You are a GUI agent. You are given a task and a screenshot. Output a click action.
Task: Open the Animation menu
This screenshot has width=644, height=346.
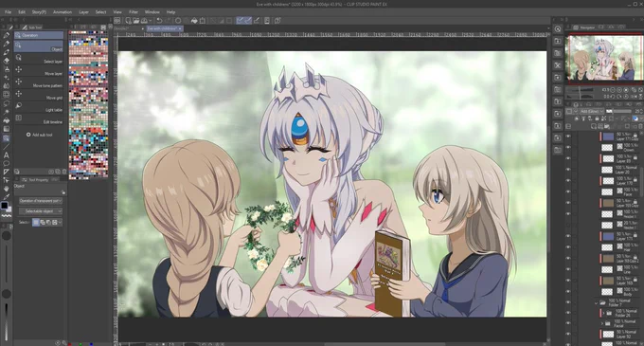63,12
